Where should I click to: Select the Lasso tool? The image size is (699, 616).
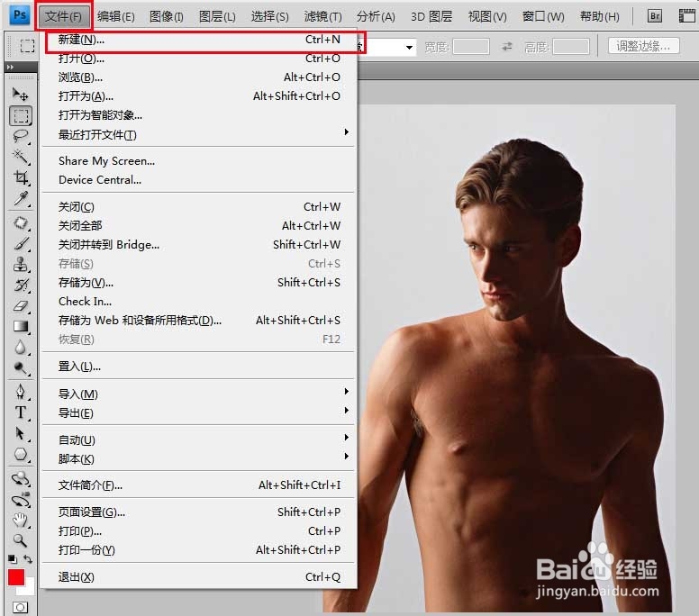pos(21,136)
